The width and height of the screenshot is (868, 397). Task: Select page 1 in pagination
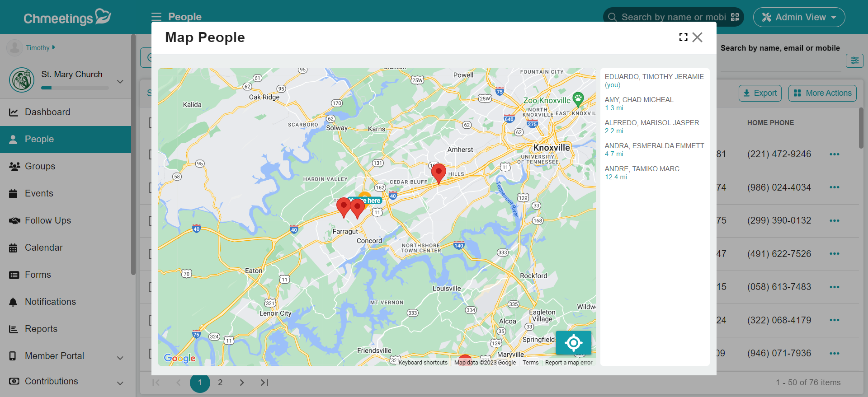click(200, 383)
